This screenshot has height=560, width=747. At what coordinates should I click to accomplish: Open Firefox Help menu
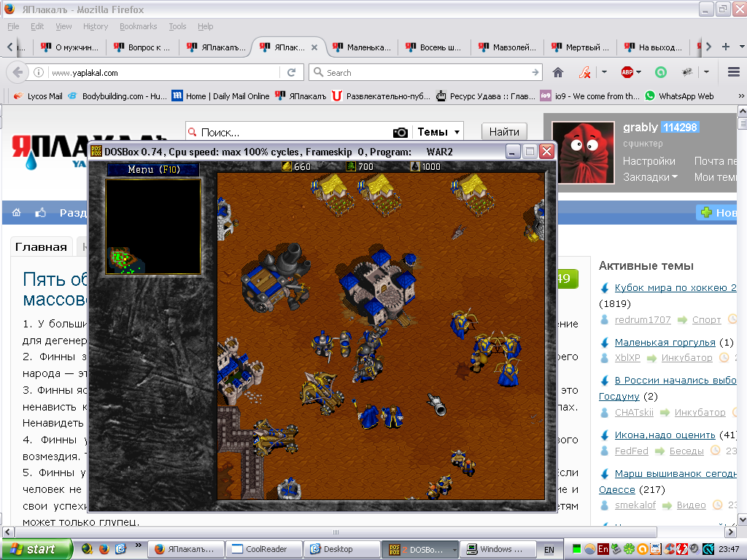point(205,26)
